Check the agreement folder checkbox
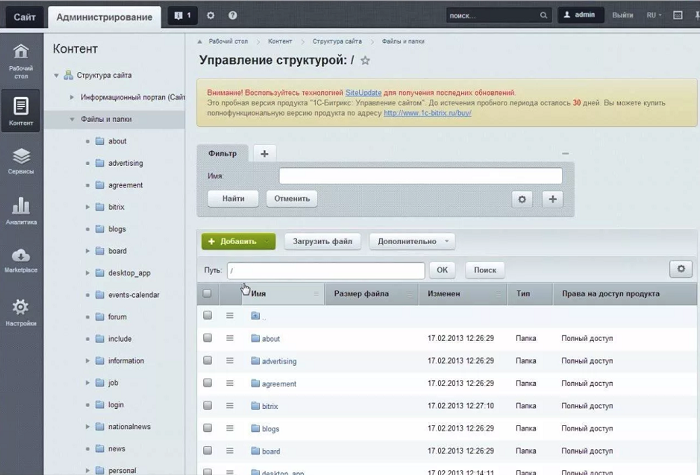700x475 pixels. pos(207,383)
